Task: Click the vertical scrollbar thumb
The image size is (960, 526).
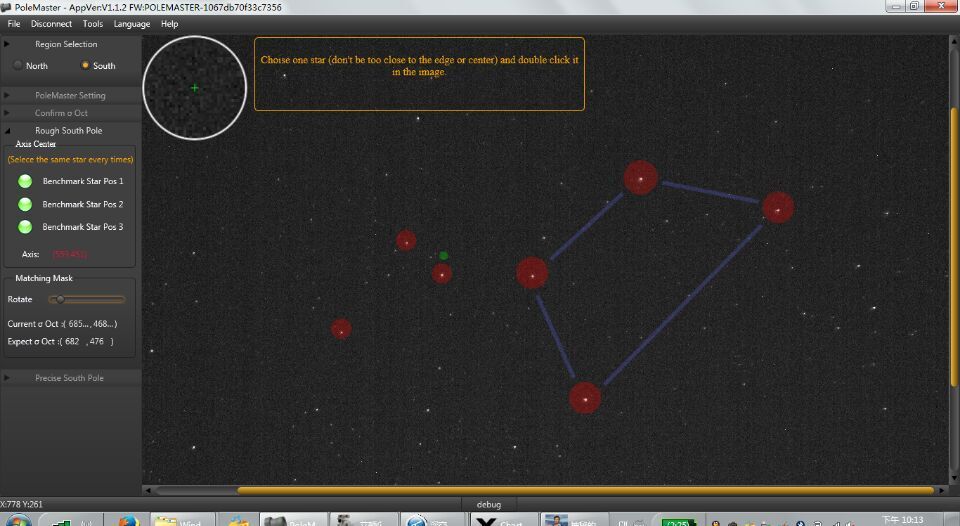Action: click(x=954, y=247)
